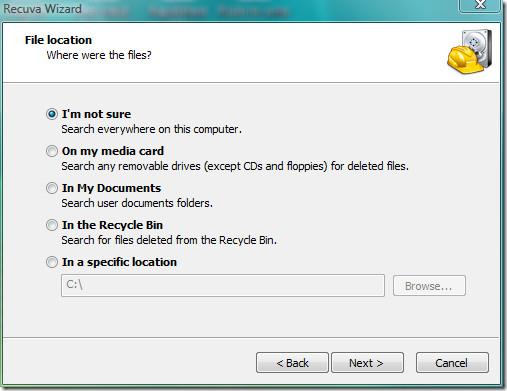Enable "In a specific location" option
This screenshot has width=507, height=391.
point(52,262)
